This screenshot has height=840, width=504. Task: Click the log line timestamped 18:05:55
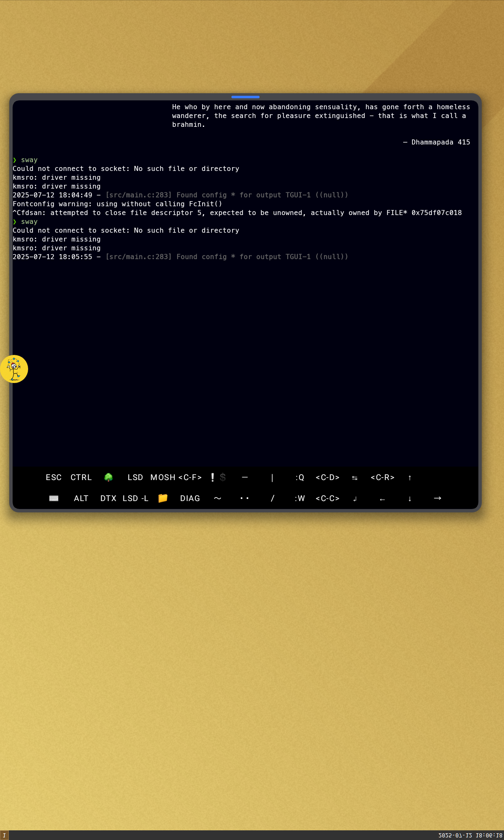click(x=180, y=257)
